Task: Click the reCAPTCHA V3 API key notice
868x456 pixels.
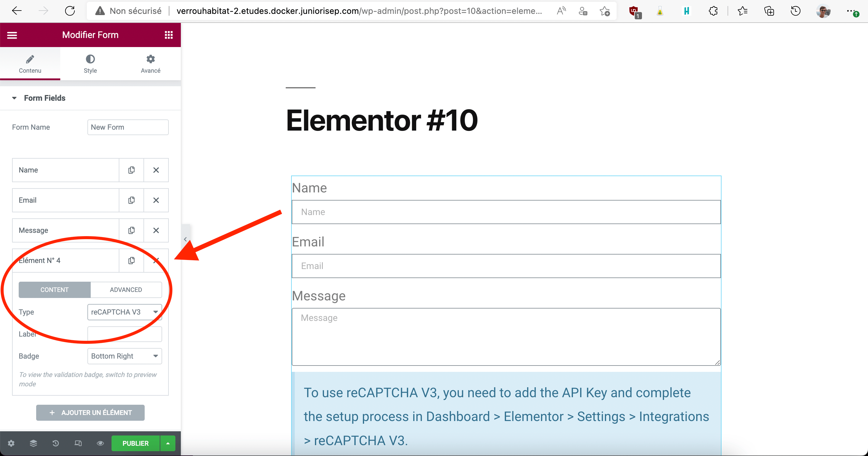Action: click(x=506, y=414)
